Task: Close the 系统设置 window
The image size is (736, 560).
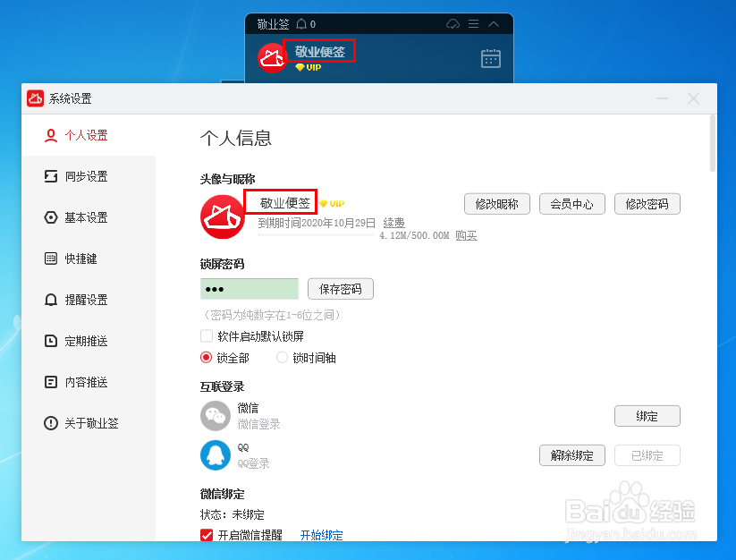Action: pos(693,98)
